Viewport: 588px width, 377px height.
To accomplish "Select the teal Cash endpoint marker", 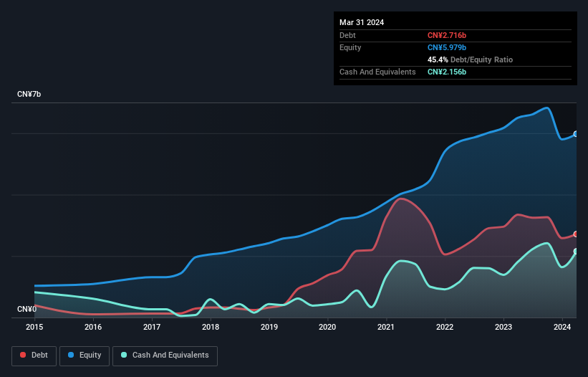I will [576, 252].
